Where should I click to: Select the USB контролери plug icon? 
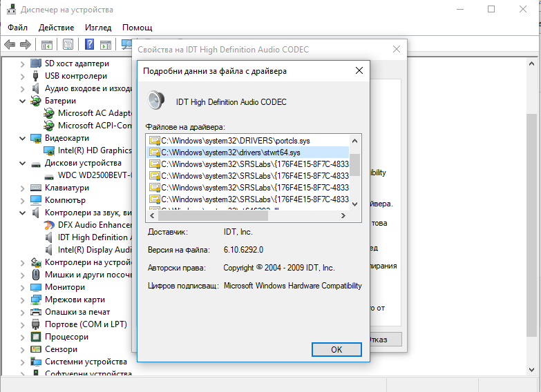tap(35, 76)
